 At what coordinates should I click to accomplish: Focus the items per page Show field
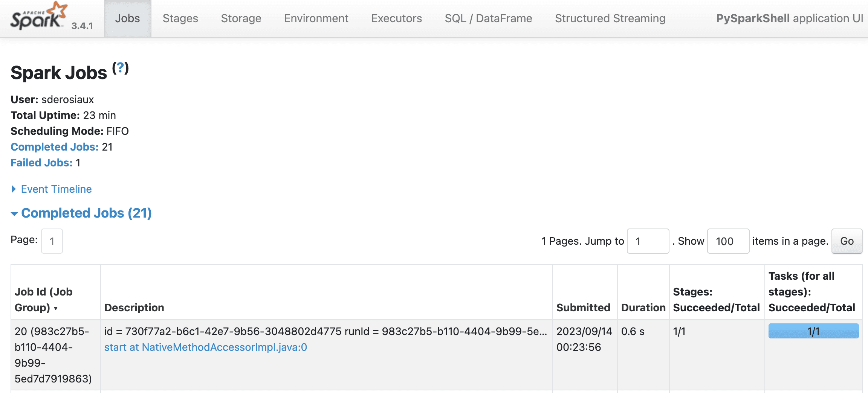point(728,241)
